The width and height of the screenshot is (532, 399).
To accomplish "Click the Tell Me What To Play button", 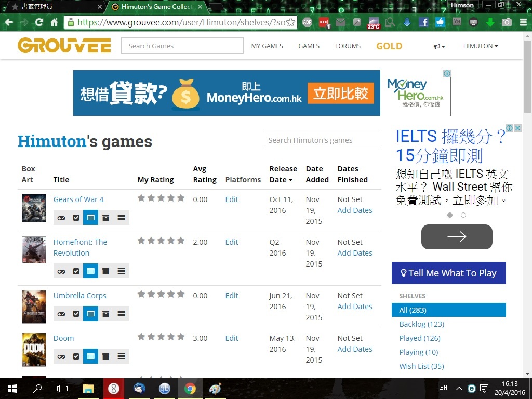I will click(x=448, y=273).
